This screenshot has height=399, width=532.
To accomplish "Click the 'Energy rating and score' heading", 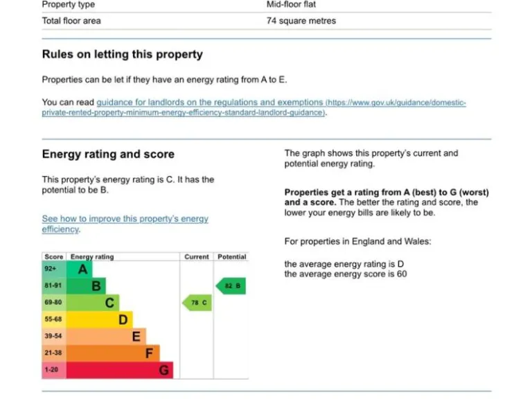I will click(108, 154).
